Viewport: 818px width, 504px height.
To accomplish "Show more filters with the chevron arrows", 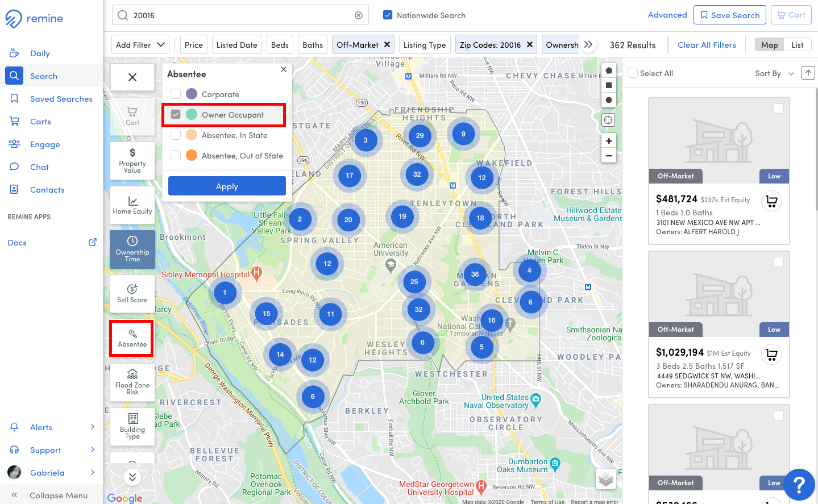I will (588, 44).
